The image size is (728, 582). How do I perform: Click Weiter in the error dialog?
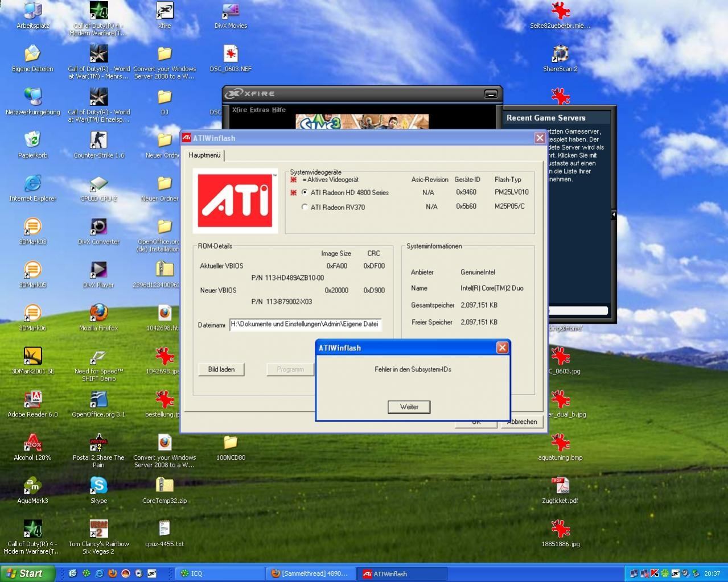click(x=409, y=407)
